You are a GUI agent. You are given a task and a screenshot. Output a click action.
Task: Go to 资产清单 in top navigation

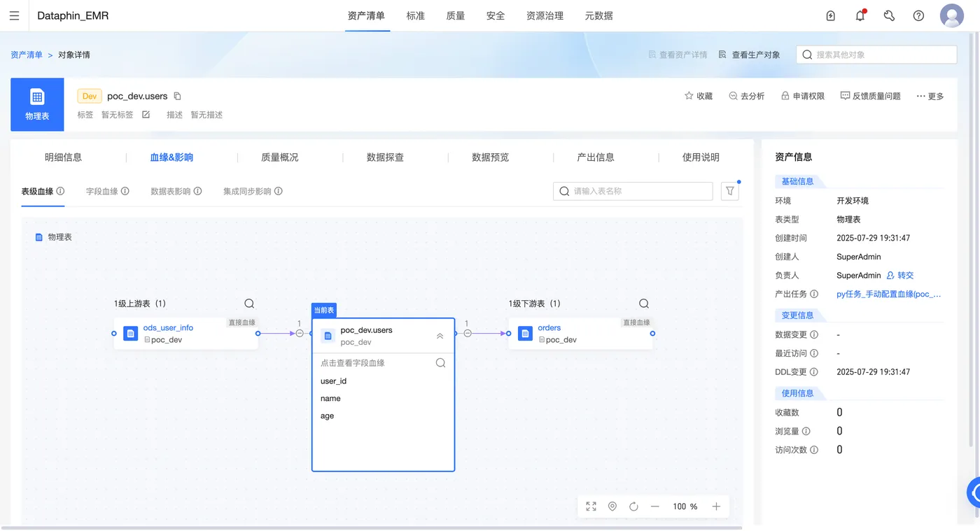point(366,15)
